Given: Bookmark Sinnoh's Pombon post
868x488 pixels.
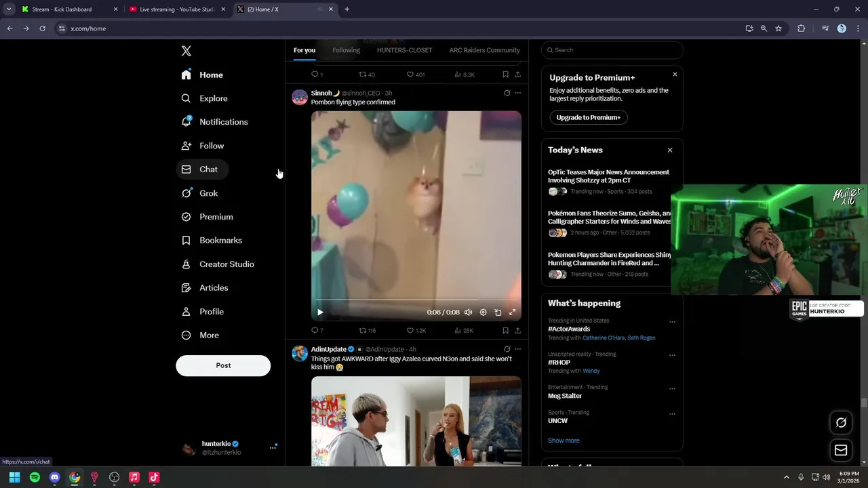Looking at the screenshot, I should click(x=505, y=331).
